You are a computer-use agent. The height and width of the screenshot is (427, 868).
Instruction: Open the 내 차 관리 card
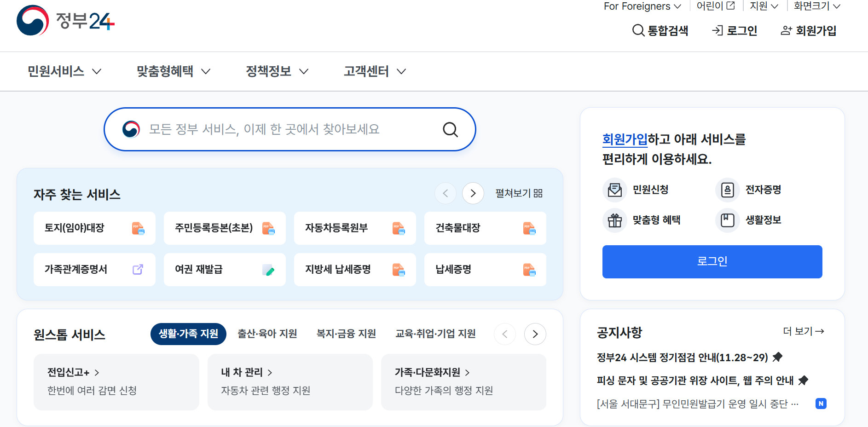pyautogui.click(x=290, y=382)
